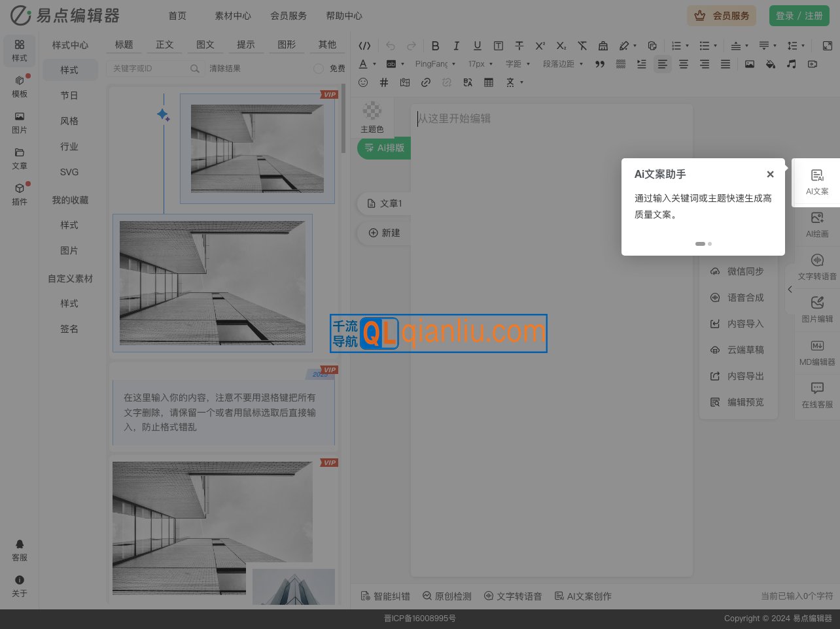Enable superscript formatting

(540, 46)
